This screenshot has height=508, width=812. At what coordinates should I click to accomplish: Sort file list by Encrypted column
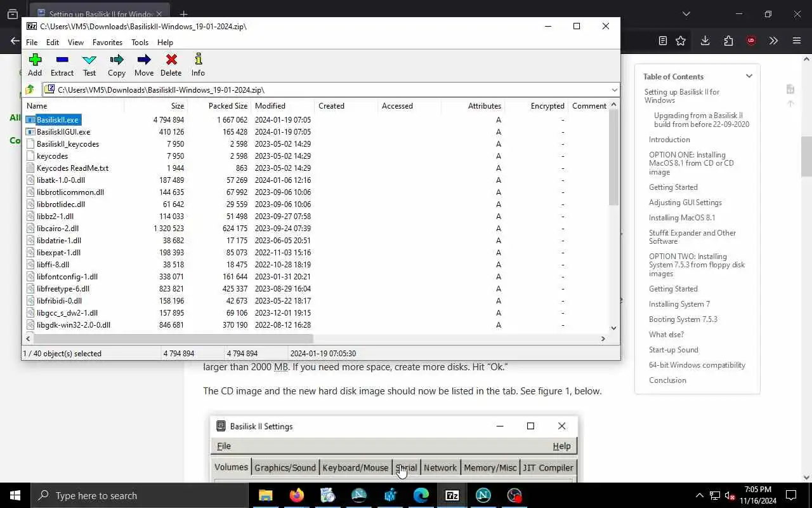point(537,106)
